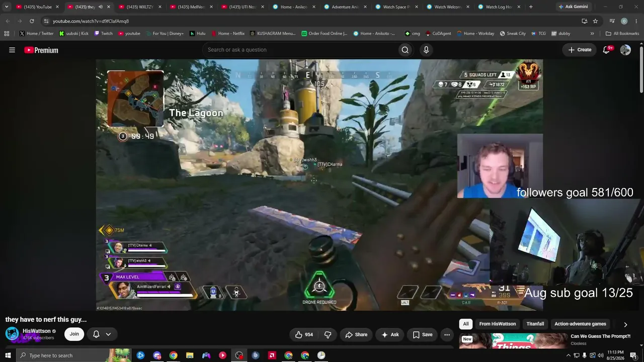Viewport: 644px width, 362px height.
Task: Open File Explorer from the taskbar
Action: [x=190, y=355]
